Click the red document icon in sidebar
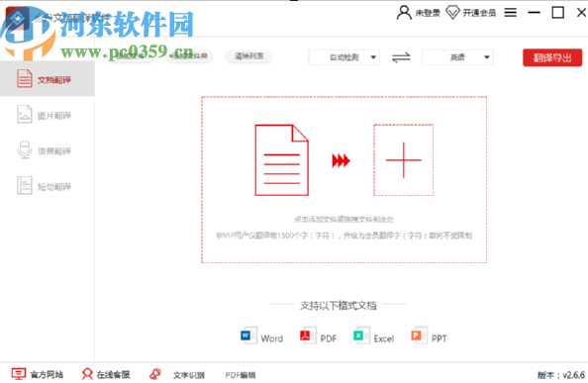Image resolution: width=588 pixels, height=383 pixels. click(25, 79)
